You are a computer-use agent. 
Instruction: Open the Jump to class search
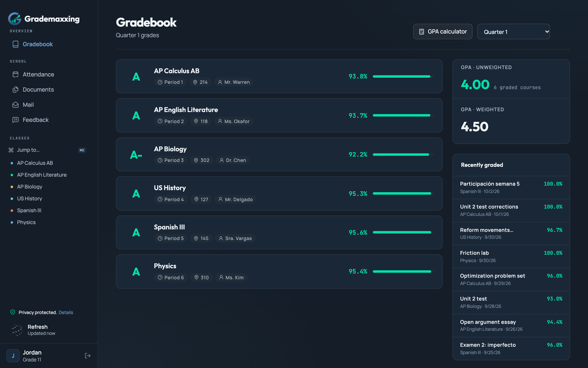coord(47,150)
